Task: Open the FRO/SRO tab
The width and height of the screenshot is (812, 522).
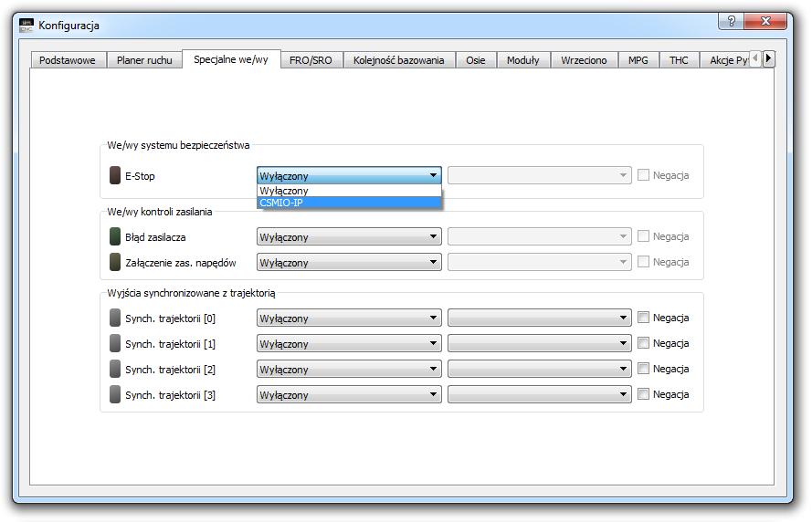Action: (x=311, y=60)
